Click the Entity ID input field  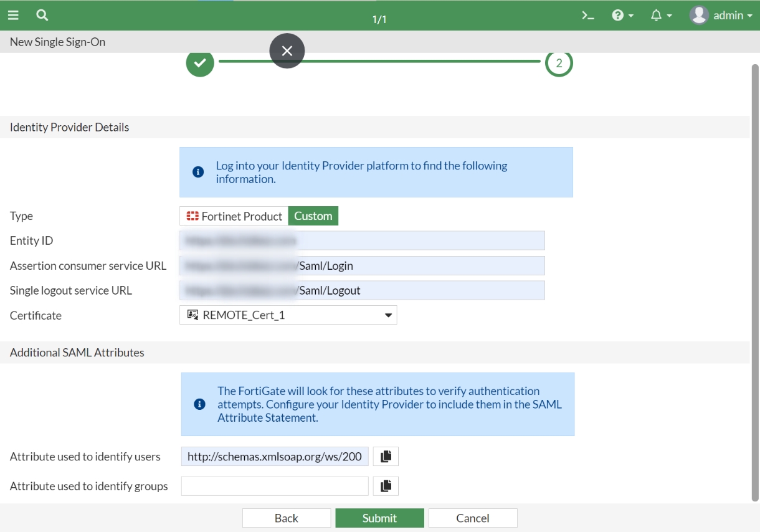pyautogui.click(x=361, y=240)
